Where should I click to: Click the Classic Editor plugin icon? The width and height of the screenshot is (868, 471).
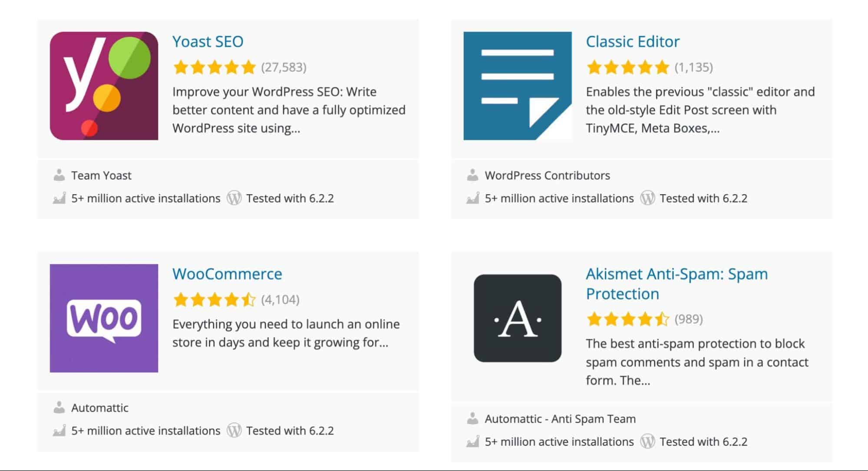pos(517,86)
